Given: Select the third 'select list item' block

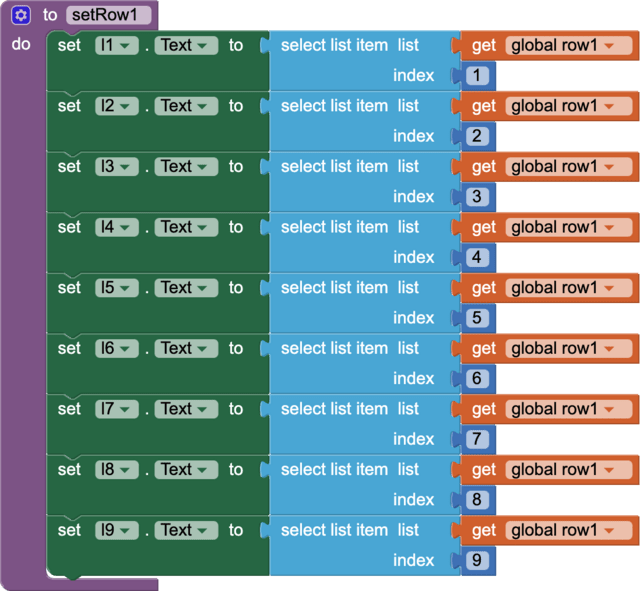Looking at the screenshot, I should pyautogui.click(x=334, y=167).
